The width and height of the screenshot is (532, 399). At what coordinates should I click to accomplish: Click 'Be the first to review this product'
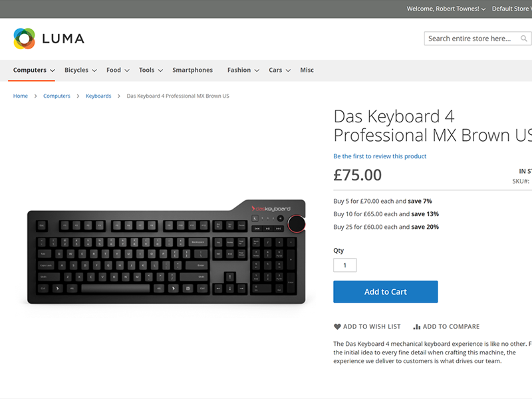[380, 156]
